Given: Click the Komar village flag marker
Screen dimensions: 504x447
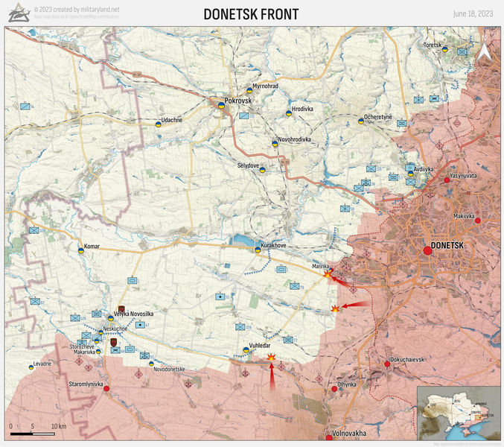Looking at the screenshot, I should [x=81, y=251].
